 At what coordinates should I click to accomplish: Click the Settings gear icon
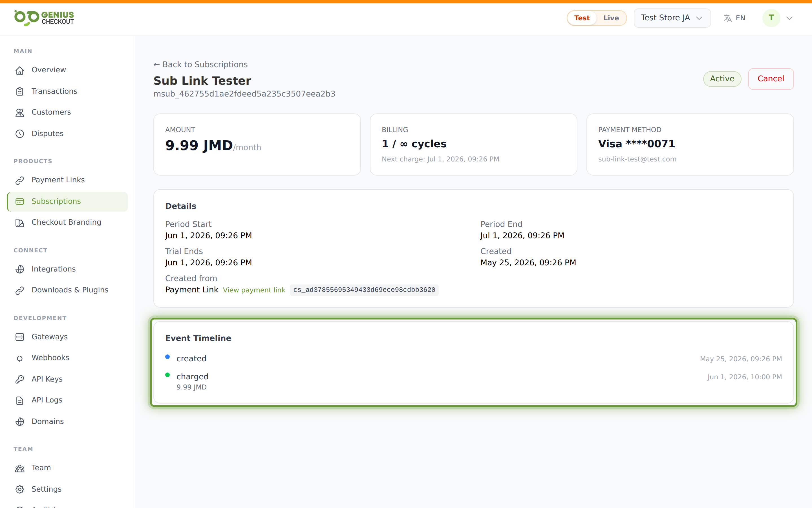[x=20, y=490]
